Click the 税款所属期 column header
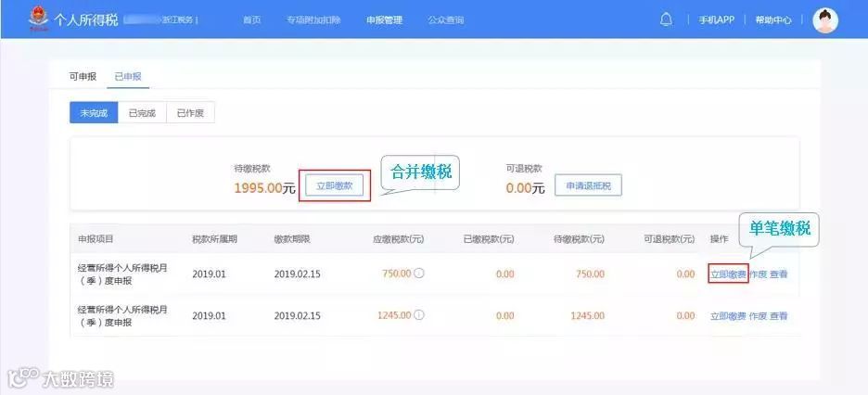This screenshot has height=395, width=868. point(215,239)
